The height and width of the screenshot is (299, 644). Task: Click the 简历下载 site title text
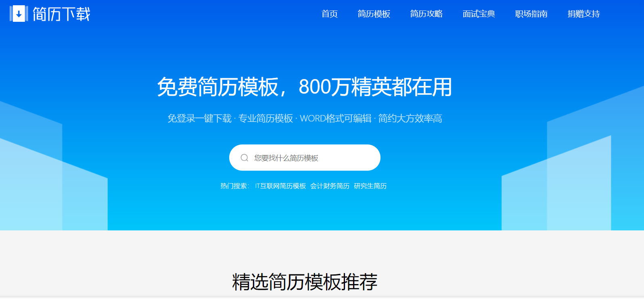click(61, 14)
